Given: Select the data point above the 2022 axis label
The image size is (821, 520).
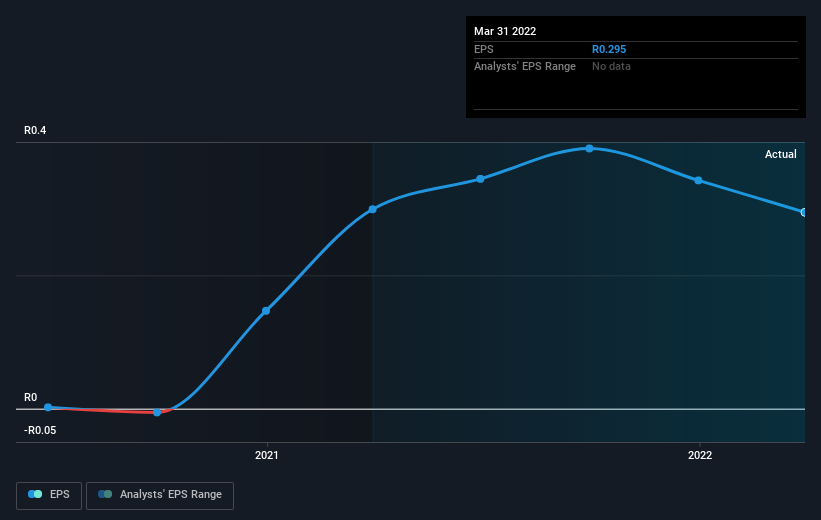Looking at the screenshot, I should coord(698,180).
